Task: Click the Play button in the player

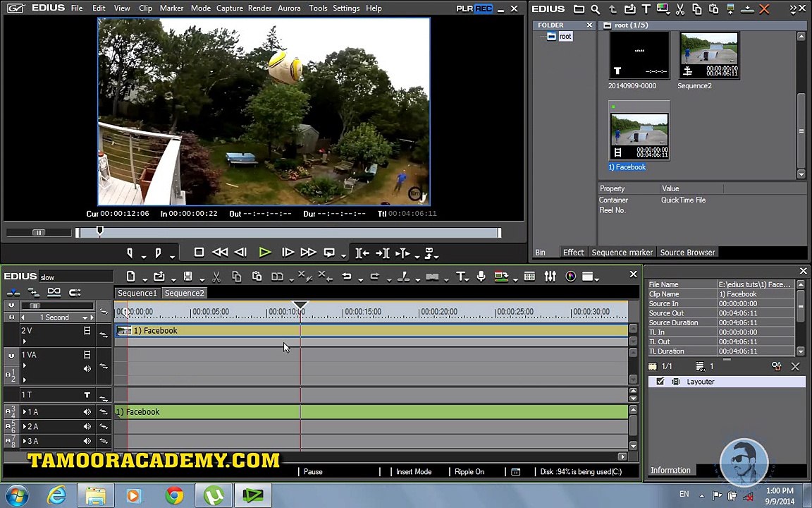Action: pos(265,253)
